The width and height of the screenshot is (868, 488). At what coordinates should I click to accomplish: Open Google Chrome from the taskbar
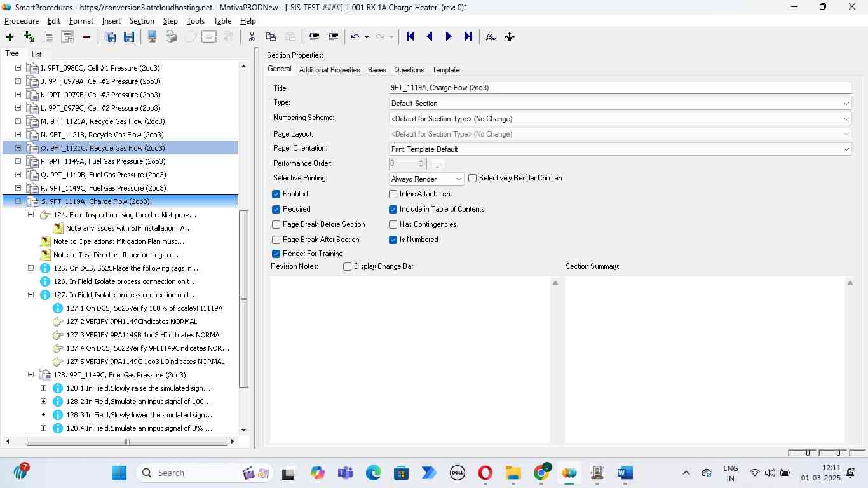[541, 473]
